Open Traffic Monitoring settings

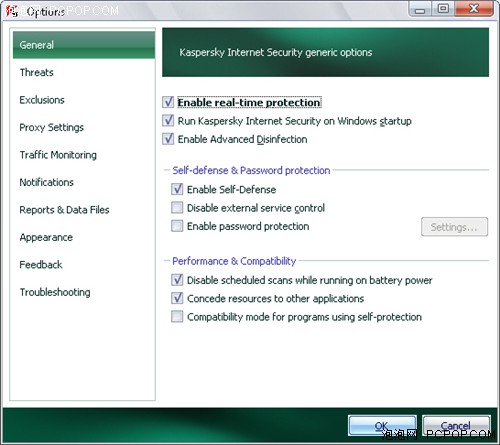[x=58, y=155]
